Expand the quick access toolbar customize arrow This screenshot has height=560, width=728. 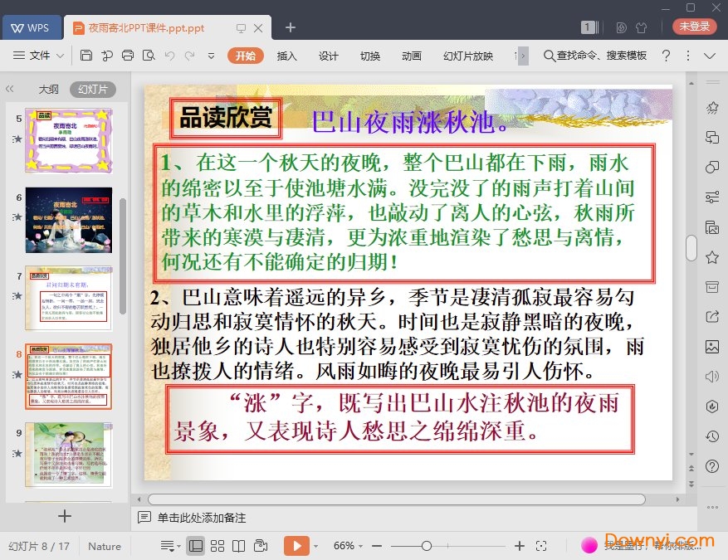click(211, 56)
